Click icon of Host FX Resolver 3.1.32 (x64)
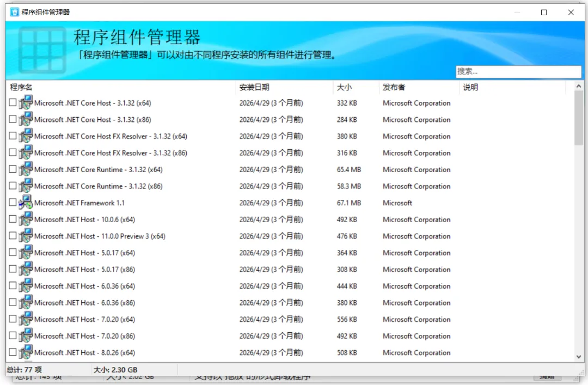Screen dimensions: 588x385 click(x=26, y=136)
